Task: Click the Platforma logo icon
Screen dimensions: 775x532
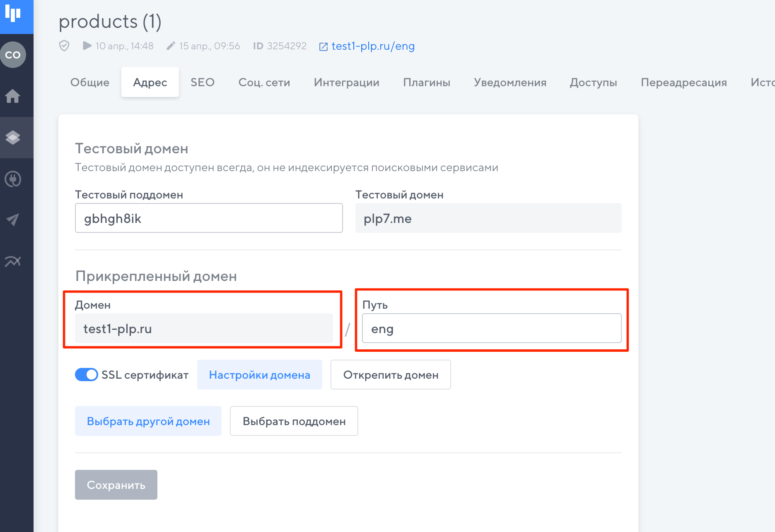Action: (x=13, y=14)
